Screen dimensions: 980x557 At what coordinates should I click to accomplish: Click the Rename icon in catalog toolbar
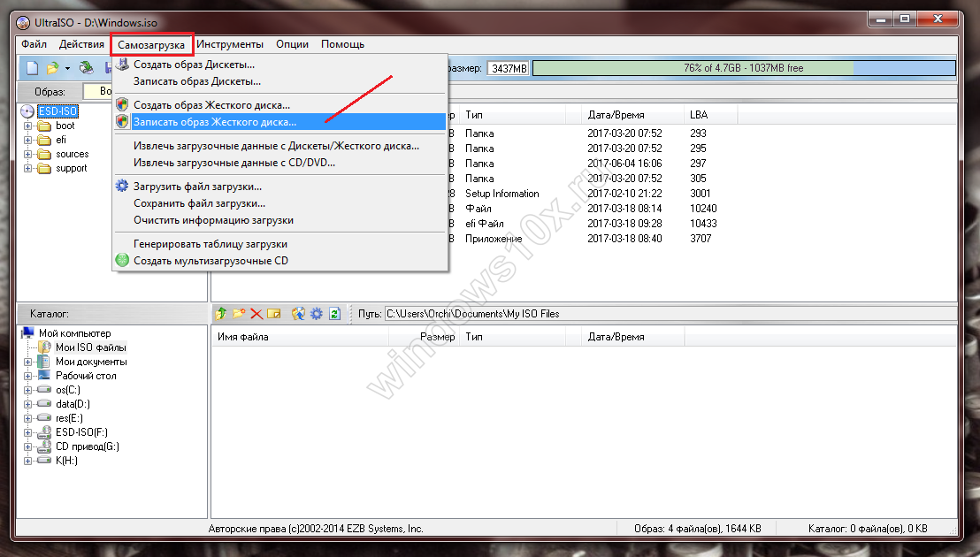coord(274,314)
